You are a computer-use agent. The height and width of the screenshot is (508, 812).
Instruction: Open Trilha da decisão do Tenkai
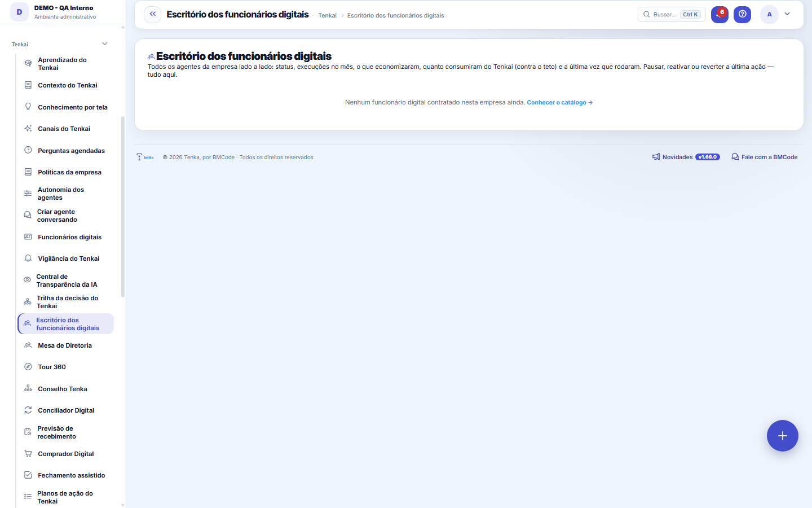pyautogui.click(x=65, y=302)
